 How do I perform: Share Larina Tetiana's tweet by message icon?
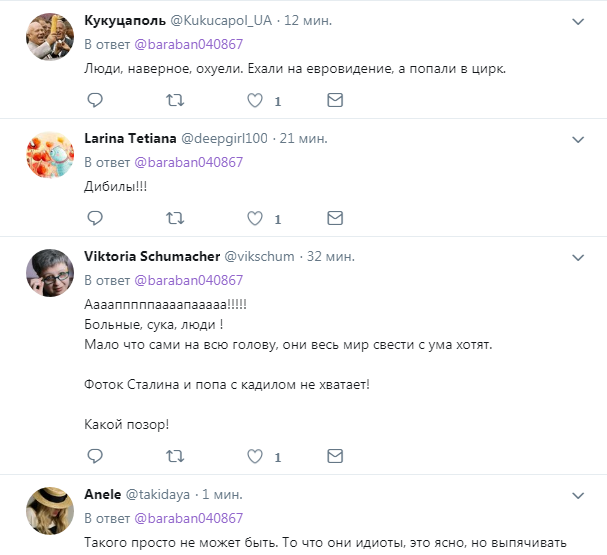(335, 217)
